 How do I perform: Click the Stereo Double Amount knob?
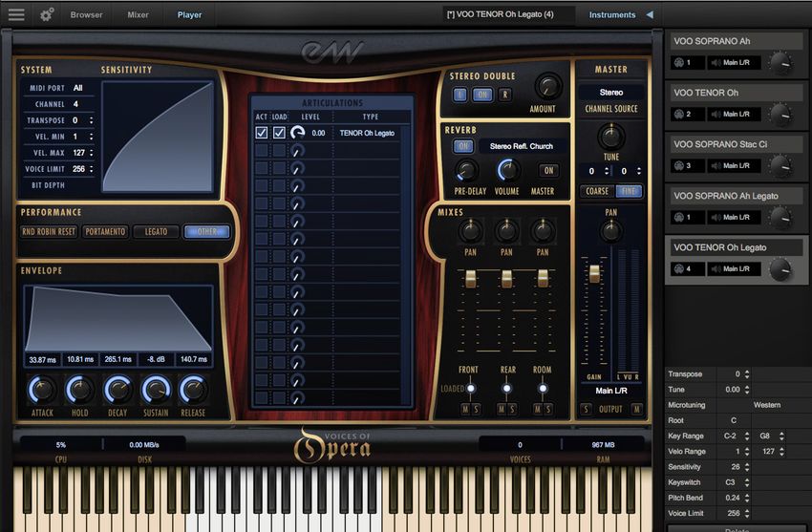pos(548,87)
